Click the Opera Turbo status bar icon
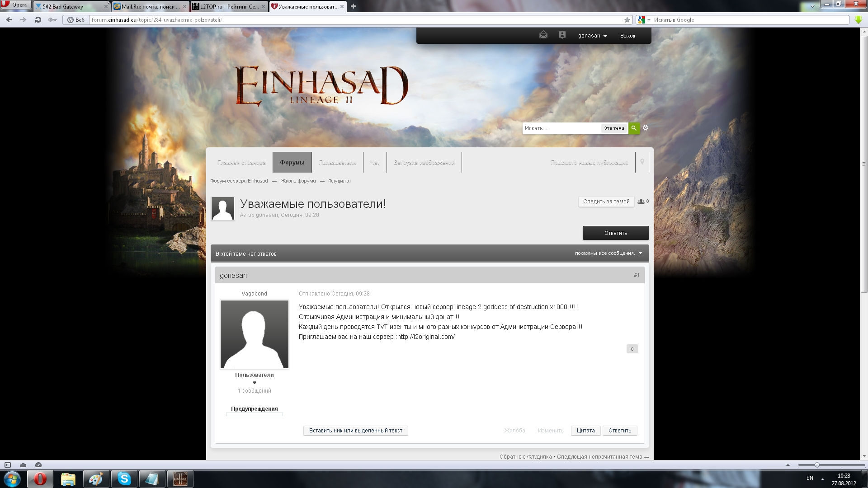This screenshot has height=488, width=868. (38, 465)
